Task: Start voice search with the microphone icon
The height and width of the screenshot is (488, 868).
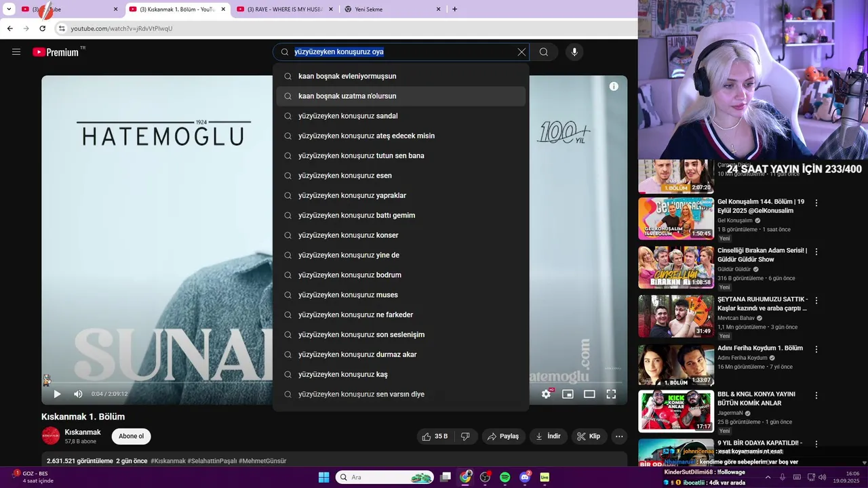Action: coord(574,52)
